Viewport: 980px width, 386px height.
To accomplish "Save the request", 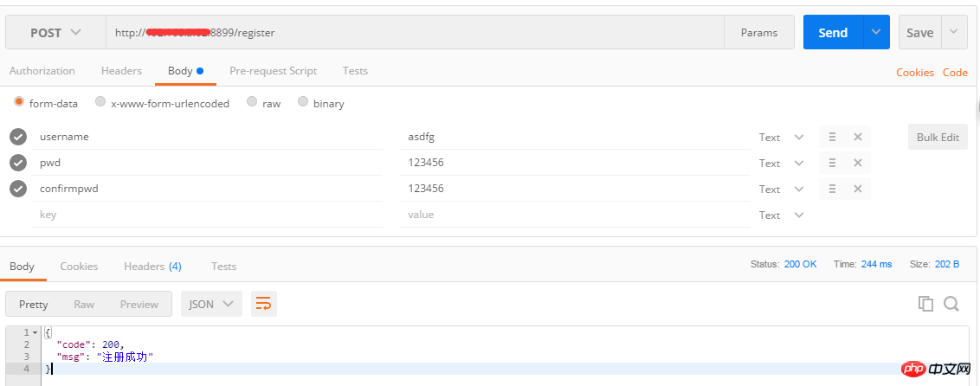I will pos(919,33).
